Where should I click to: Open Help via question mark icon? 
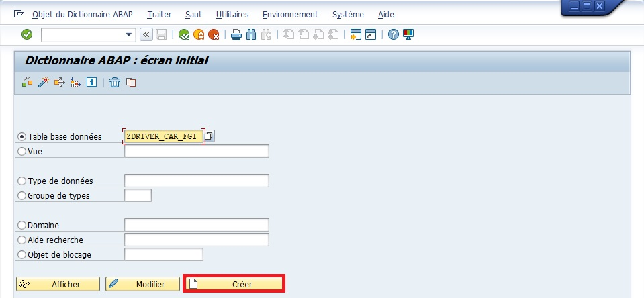(x=394, y=34)
